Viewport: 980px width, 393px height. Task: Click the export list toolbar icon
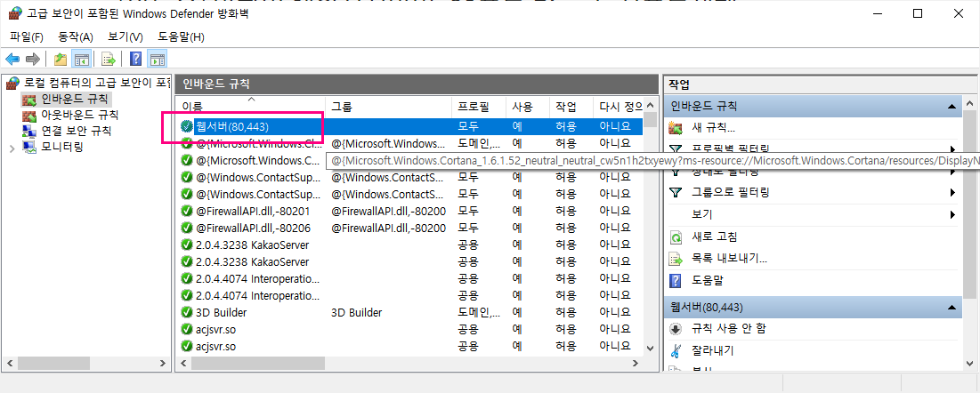point(109,60)
